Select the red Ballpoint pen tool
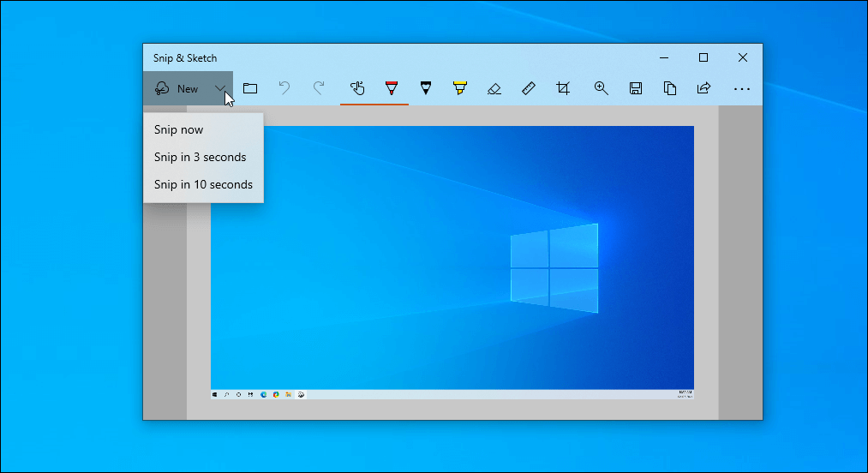 click(392, 88)
